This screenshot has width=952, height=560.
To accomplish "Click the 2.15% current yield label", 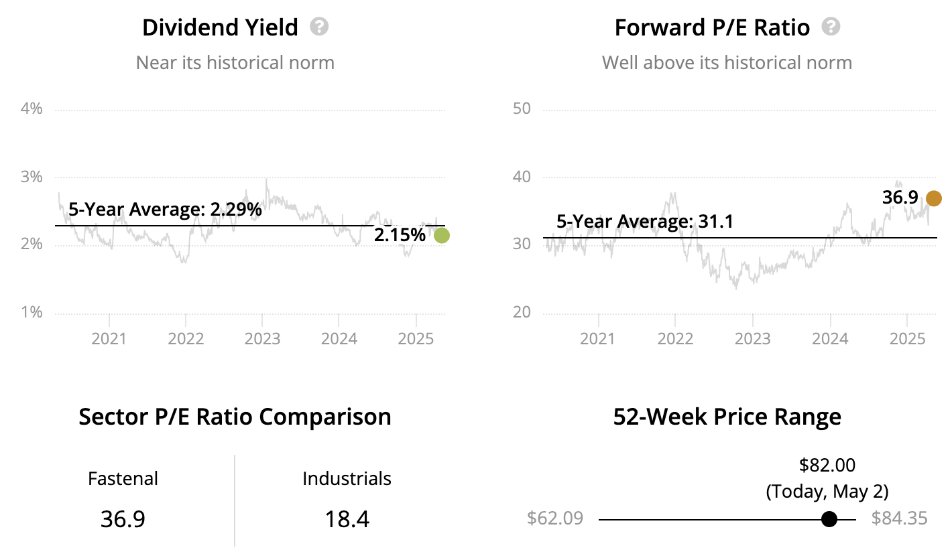I will point(400,235).
